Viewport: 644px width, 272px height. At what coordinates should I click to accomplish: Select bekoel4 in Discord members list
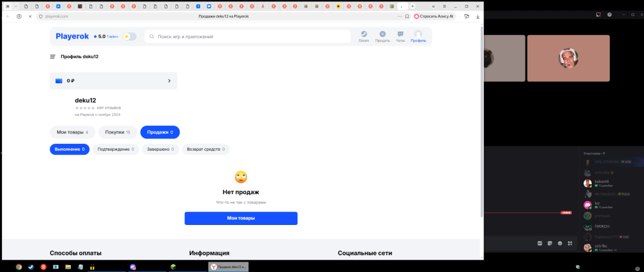coord(612,183)
